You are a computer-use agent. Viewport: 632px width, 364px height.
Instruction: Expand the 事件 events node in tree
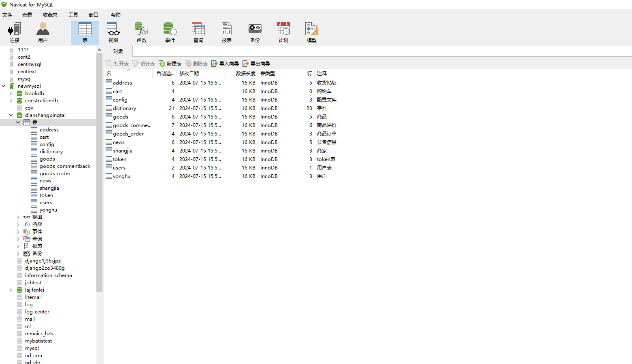click(18, 232)
